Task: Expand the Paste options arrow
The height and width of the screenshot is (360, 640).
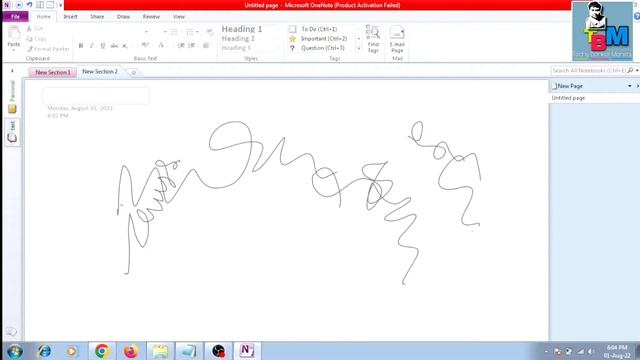Action: 13,50
